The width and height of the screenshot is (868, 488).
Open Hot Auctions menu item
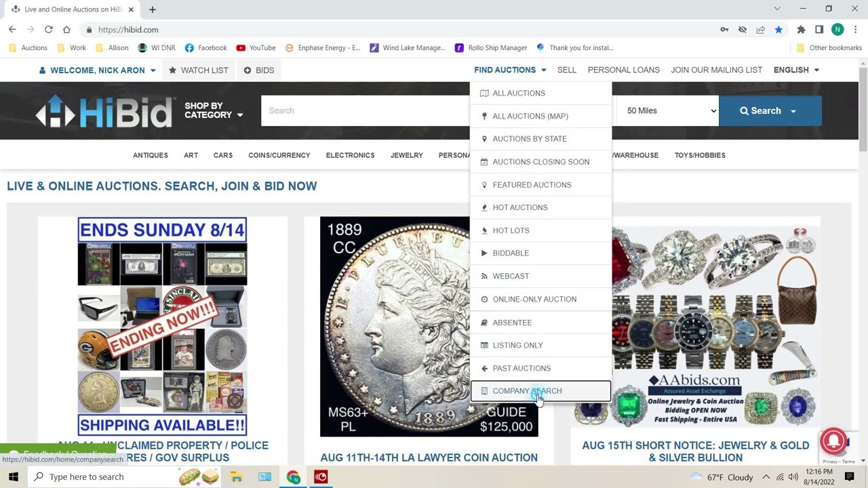click(540, 207)
